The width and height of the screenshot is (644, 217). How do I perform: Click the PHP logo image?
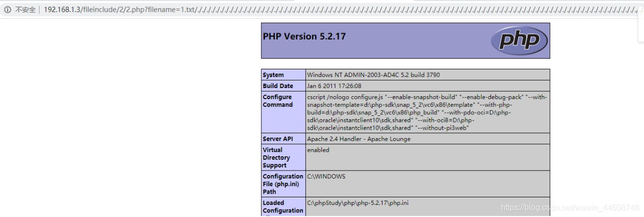coord(519,40)
